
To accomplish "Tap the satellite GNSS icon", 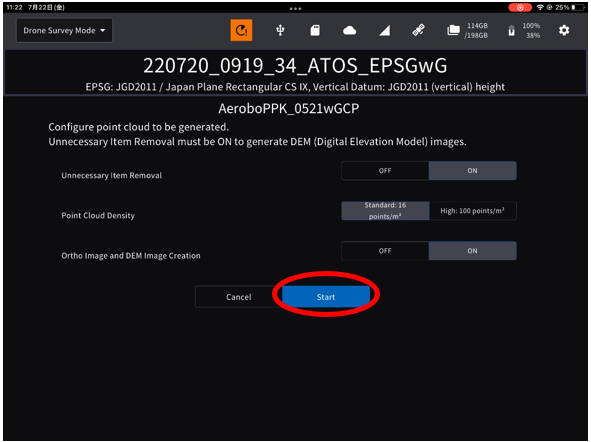I will click(418, 30).
